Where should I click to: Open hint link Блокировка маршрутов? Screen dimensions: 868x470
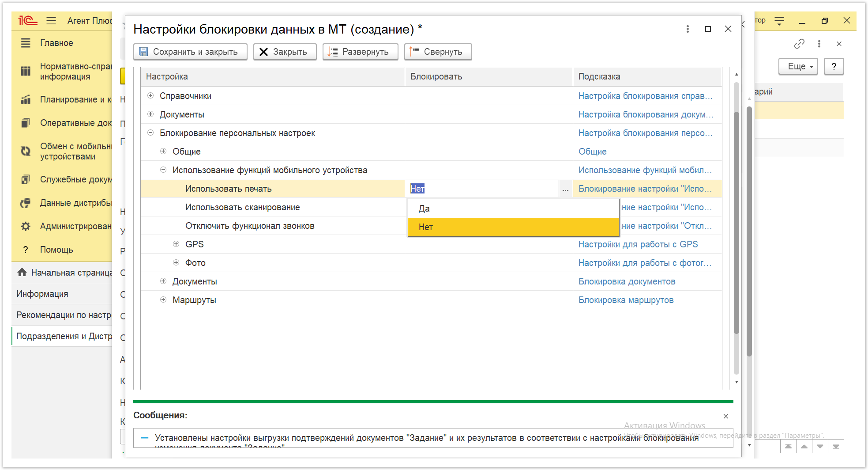click(626, 300)
